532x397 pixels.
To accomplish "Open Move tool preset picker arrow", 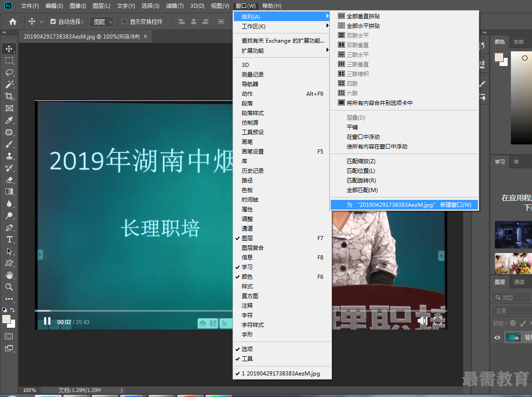I will point(41,22).
